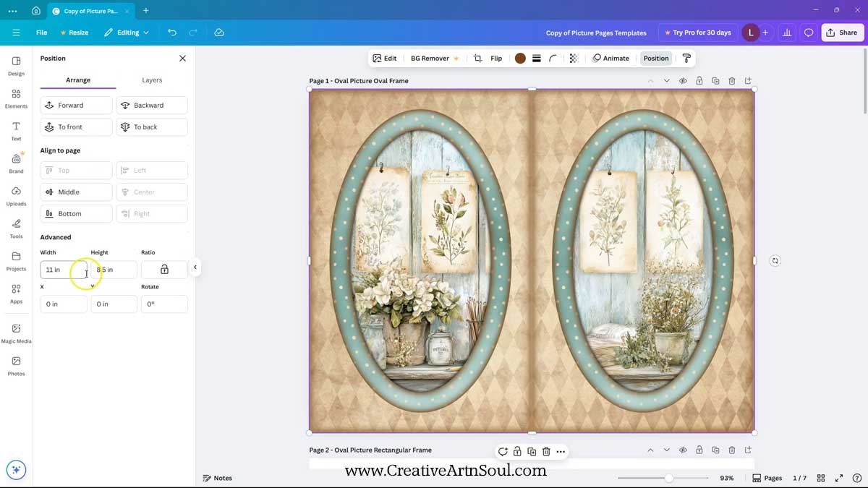
Task: Open the Brand sidebar panel
Action: pos(16,163)
